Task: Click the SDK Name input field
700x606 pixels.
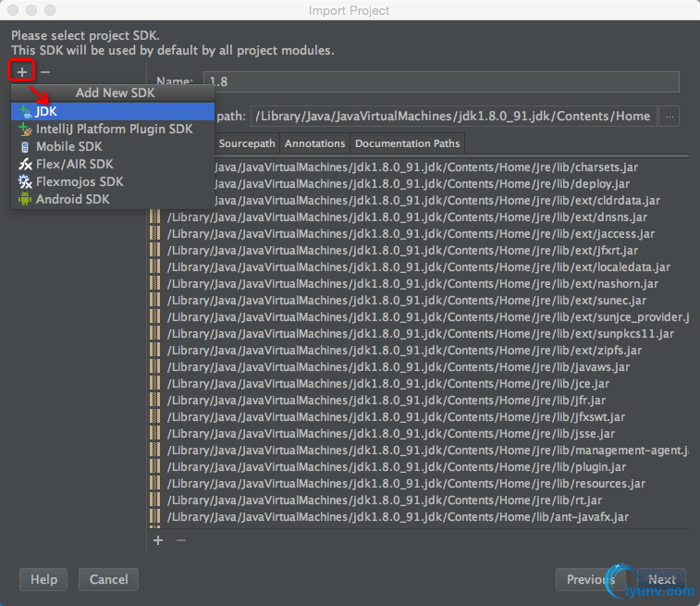Action: click(441, 81)
